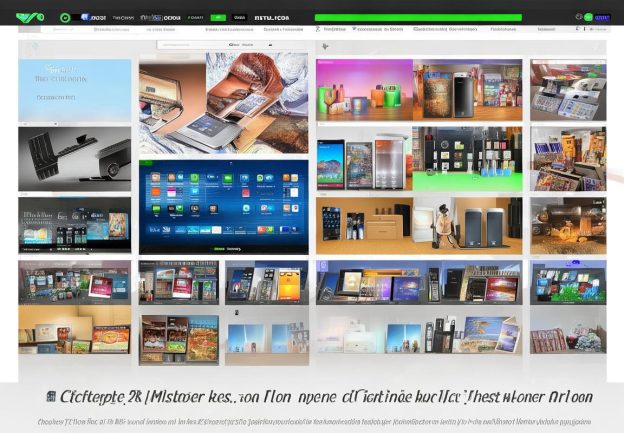Click the green logo in the top bar

click(x=30, y=17)
